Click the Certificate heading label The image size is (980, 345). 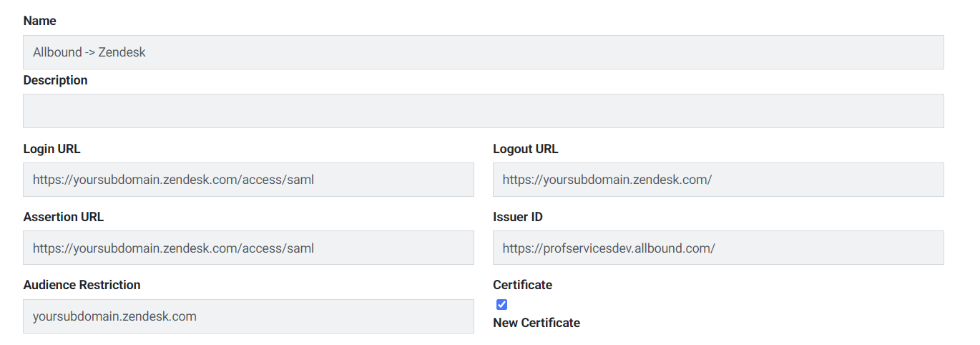point(522,285)
